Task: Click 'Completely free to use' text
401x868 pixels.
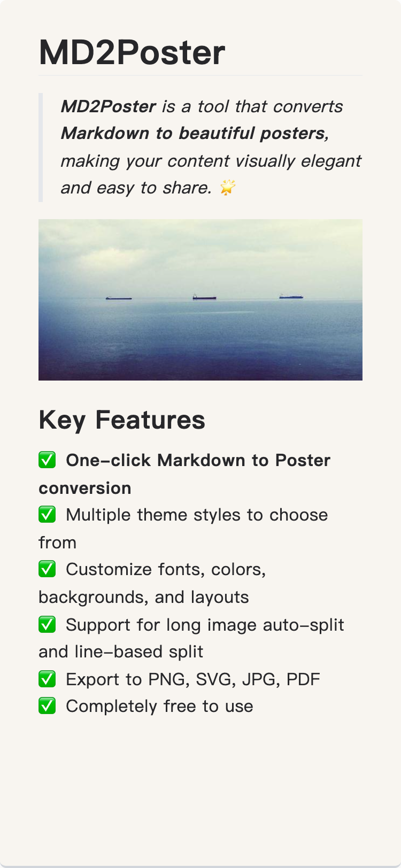Action: tap(159, 706)
